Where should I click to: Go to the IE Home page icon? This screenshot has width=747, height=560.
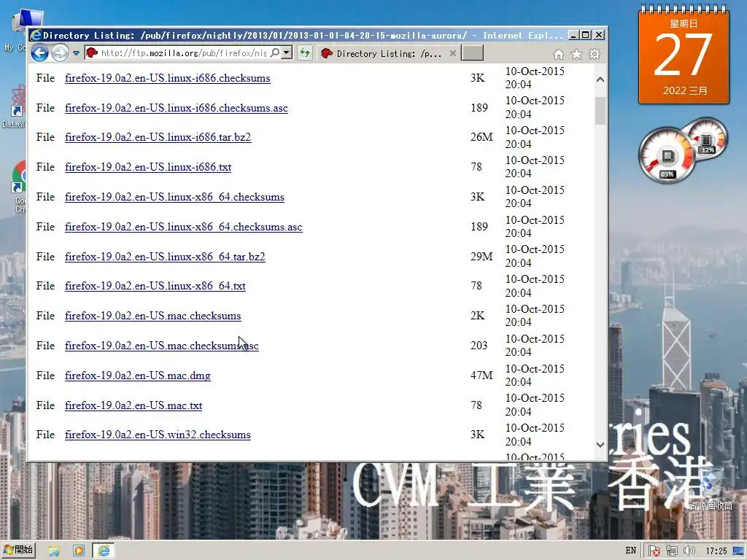pyautogui.click(x=559, y=54)
